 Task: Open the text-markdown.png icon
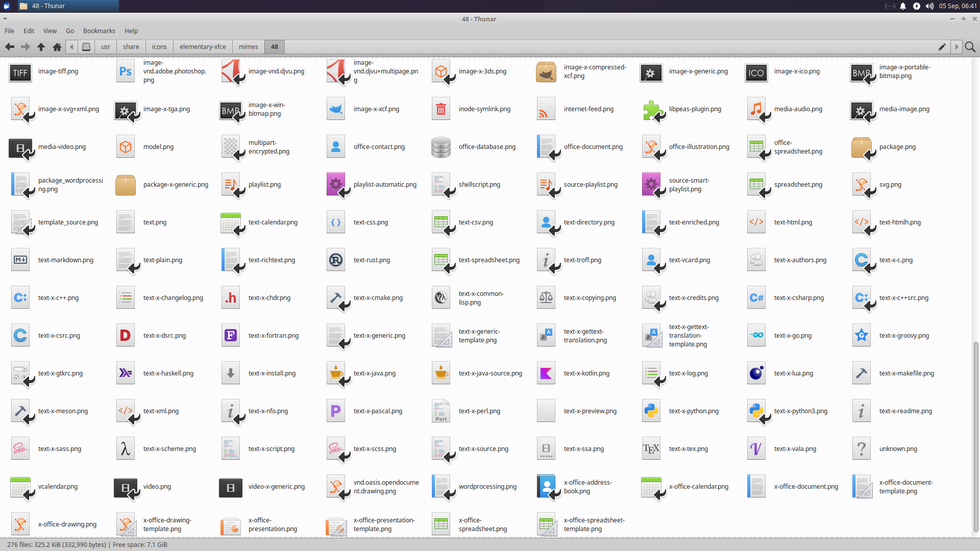click(20, 260)
